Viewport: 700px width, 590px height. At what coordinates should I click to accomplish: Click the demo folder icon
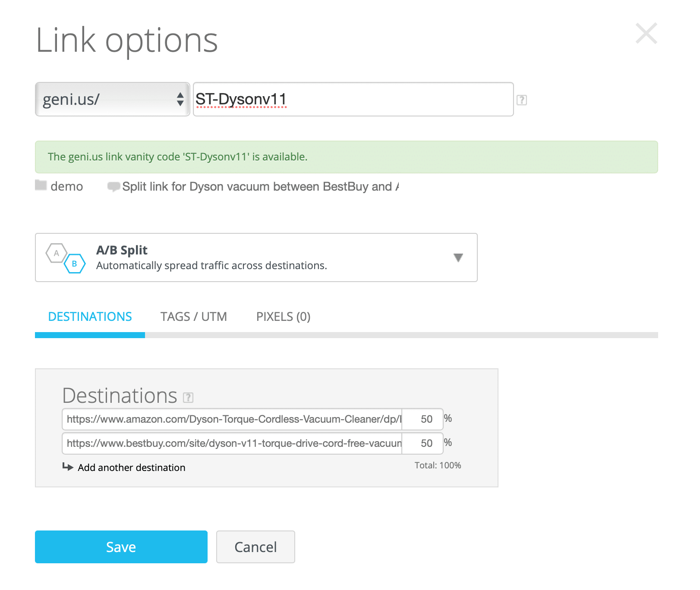pyautogui.click(x=41, y=185)
